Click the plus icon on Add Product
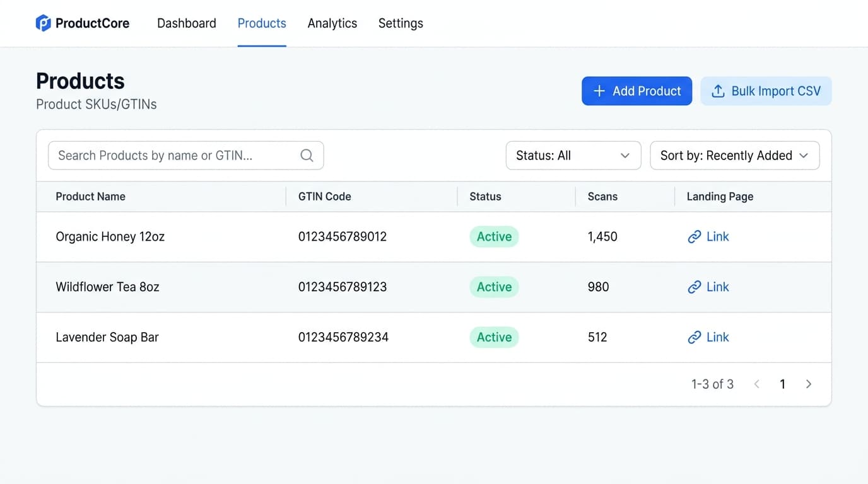Screen dimensions: 868x484 click(x=599, y=91)
